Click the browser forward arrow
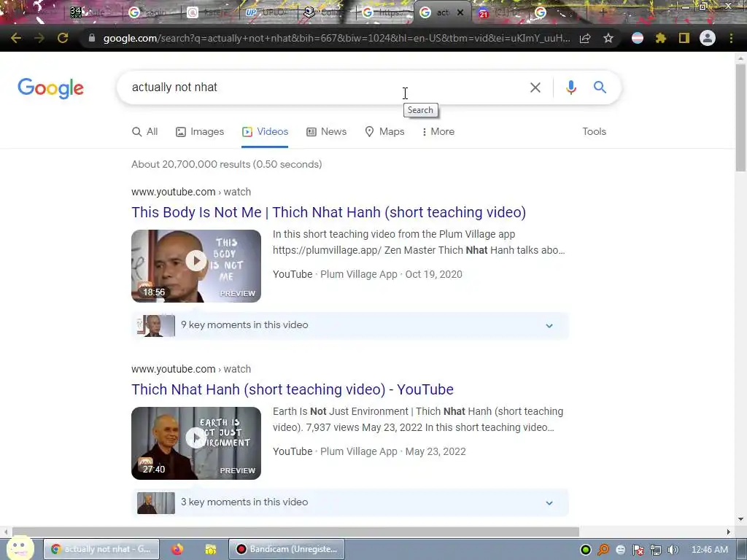 (39, 38)
